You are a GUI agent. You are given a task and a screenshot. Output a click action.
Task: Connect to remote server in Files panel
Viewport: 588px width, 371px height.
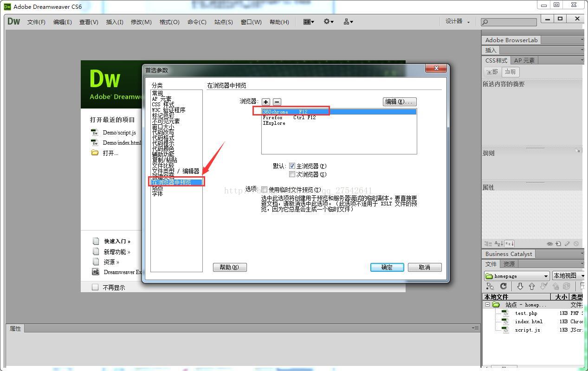tap(490, 287)
